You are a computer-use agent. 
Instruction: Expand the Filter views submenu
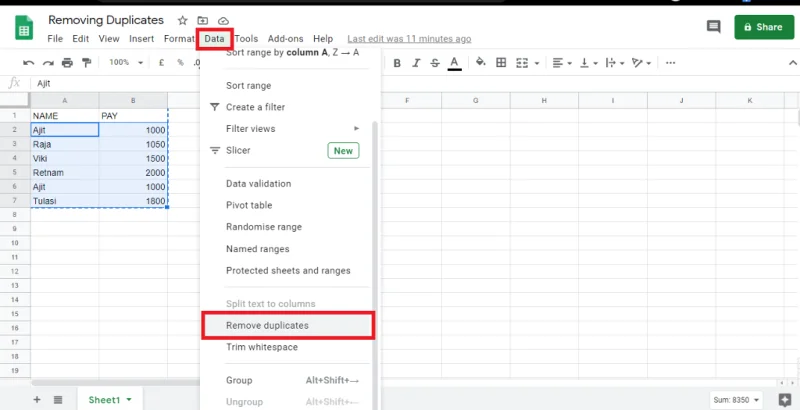coord(290,129)
